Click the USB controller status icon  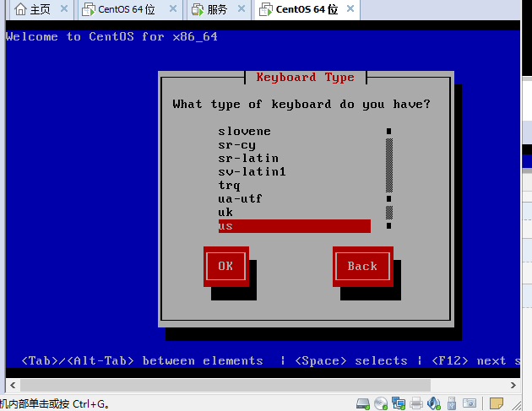(452, 403)
